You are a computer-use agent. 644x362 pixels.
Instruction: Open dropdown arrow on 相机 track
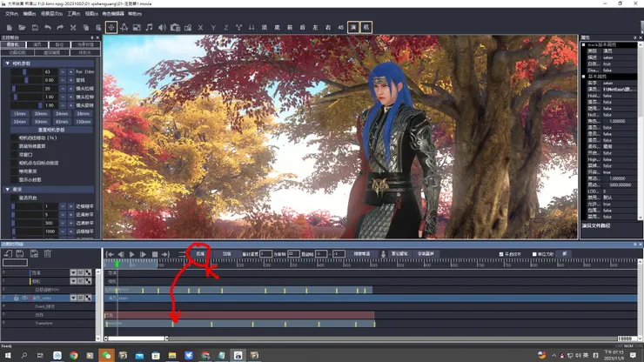73,281
